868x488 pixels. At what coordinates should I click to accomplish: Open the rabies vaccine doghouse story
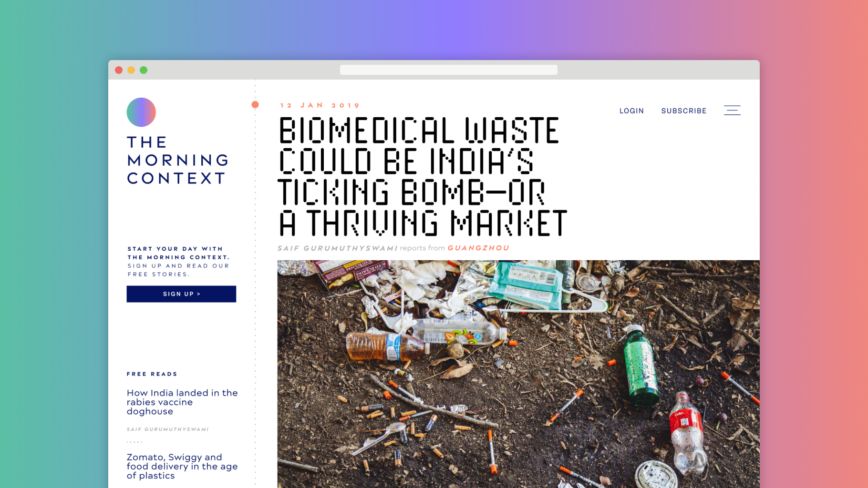(182, 402)
